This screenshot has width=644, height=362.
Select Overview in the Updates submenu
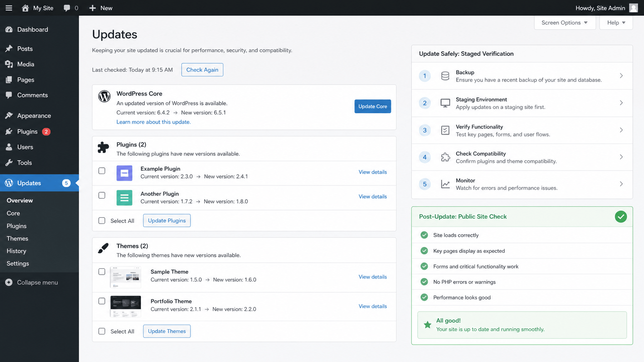point(20,200)
